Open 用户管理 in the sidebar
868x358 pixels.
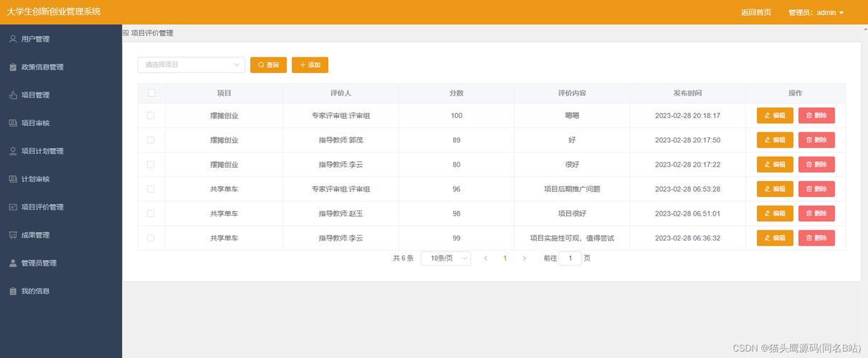point(61,39)
